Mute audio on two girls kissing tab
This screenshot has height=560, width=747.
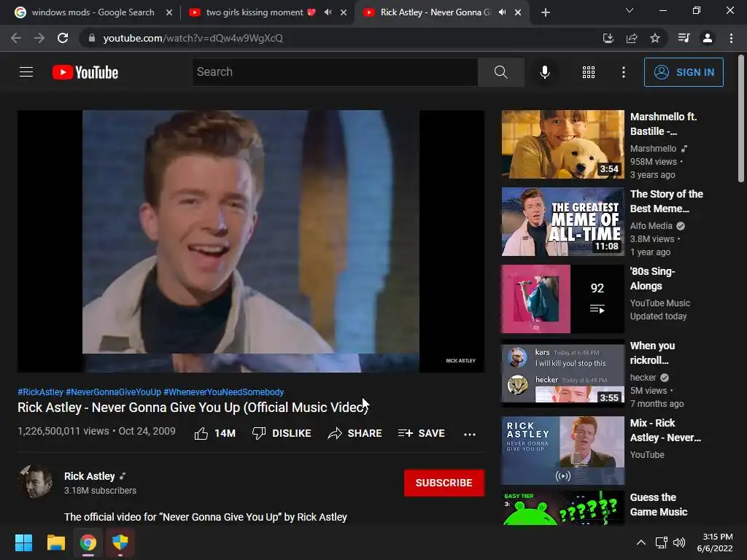tap(328, 12)
